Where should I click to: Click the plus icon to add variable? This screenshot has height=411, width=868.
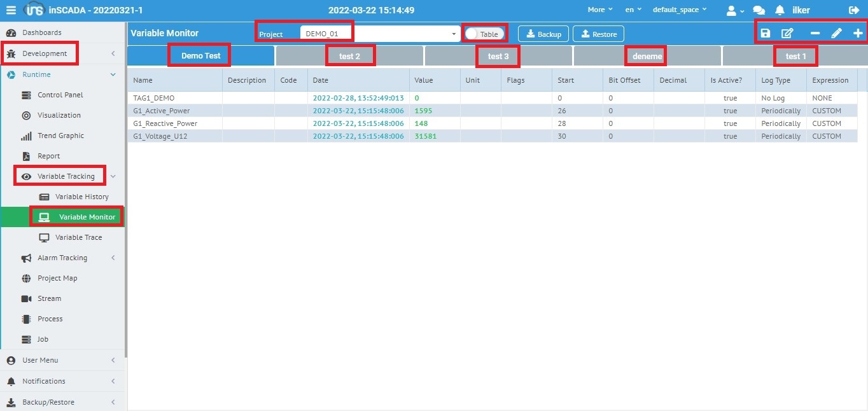[858, 34]
